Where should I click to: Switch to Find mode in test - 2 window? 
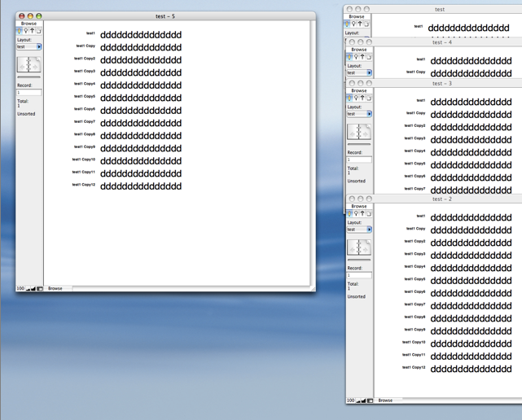click(x=356, y=213)
